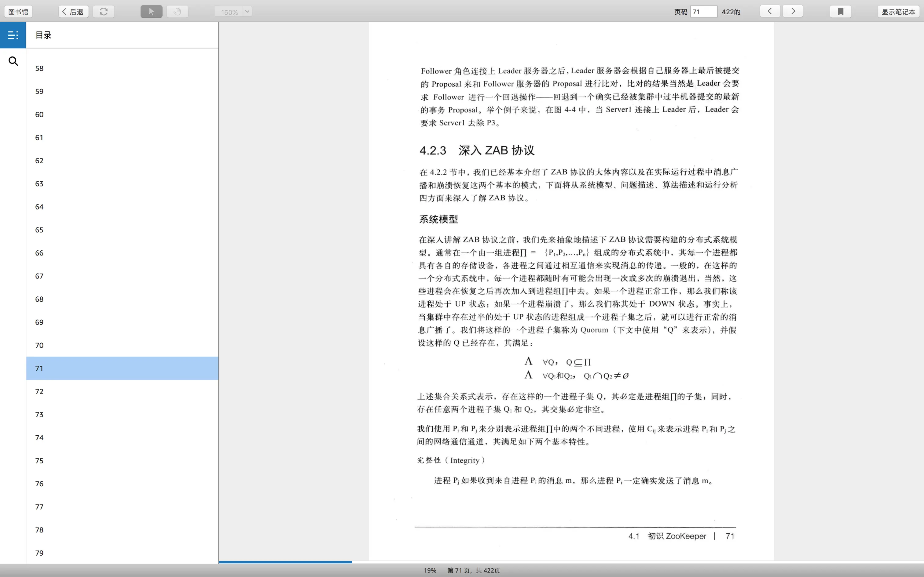Open the search panel magnifier icon
This screenshot has width=924, height=577.
[x=13, y=61]
